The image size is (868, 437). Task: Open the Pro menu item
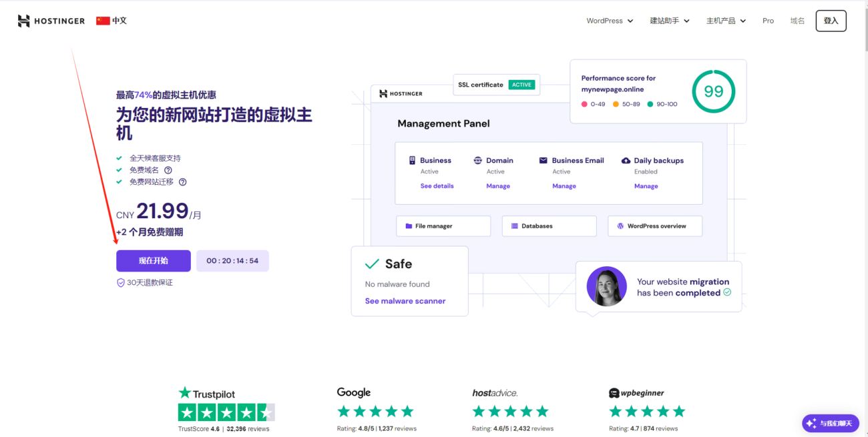pyautogui.click(x=768, y=21)
